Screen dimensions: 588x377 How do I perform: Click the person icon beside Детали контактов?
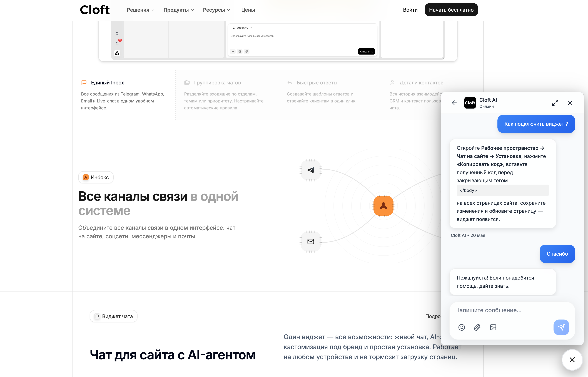(x=392, y=82)
